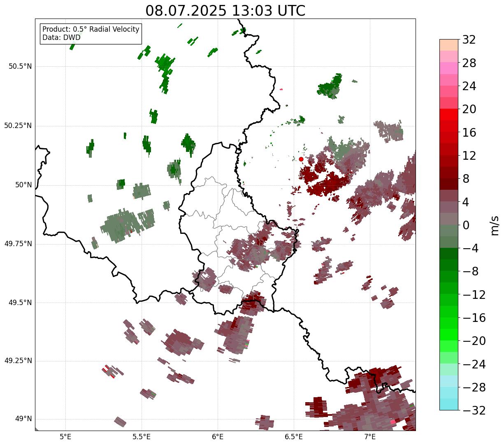The height and width of the screenshot is (445, 504).
Task: Click the Product: 0.5° Radial Velocity label
Action: pyautogui.click(x=91, y=30)
